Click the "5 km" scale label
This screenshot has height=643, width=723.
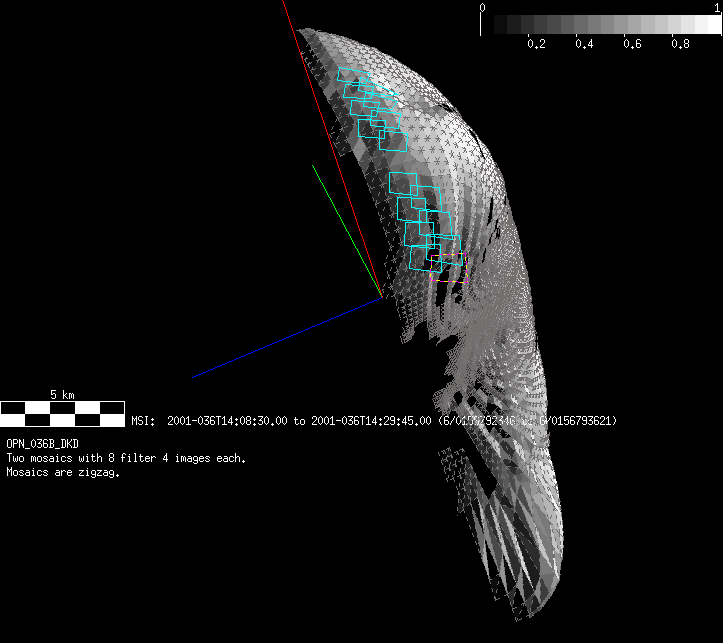[x=62, y=395]
